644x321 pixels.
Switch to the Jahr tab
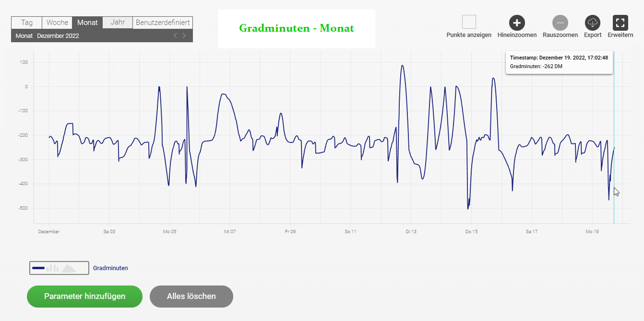click(118, 23)
